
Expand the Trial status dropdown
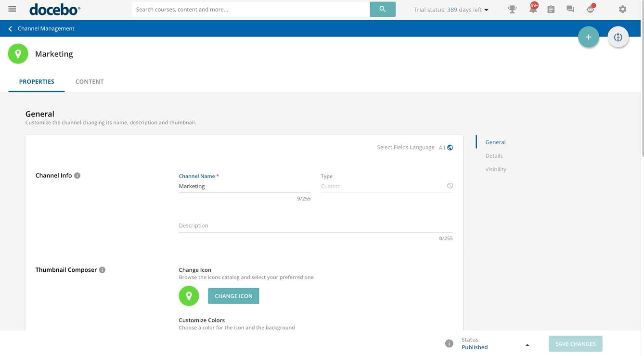486,10
